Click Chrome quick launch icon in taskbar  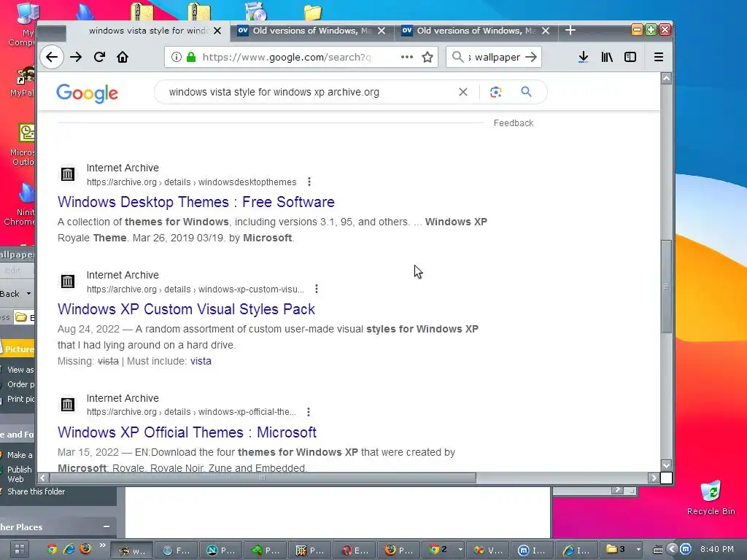pyautogui.click(x=52, y=550)
